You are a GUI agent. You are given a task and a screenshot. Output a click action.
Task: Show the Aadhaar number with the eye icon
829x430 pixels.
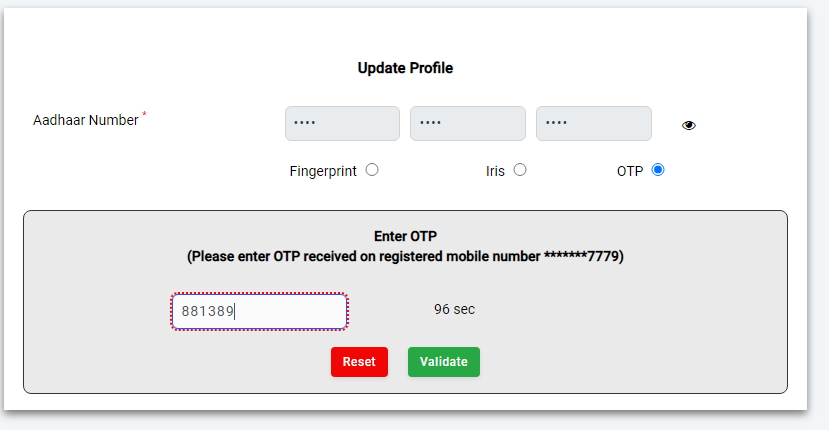[688, 125]
